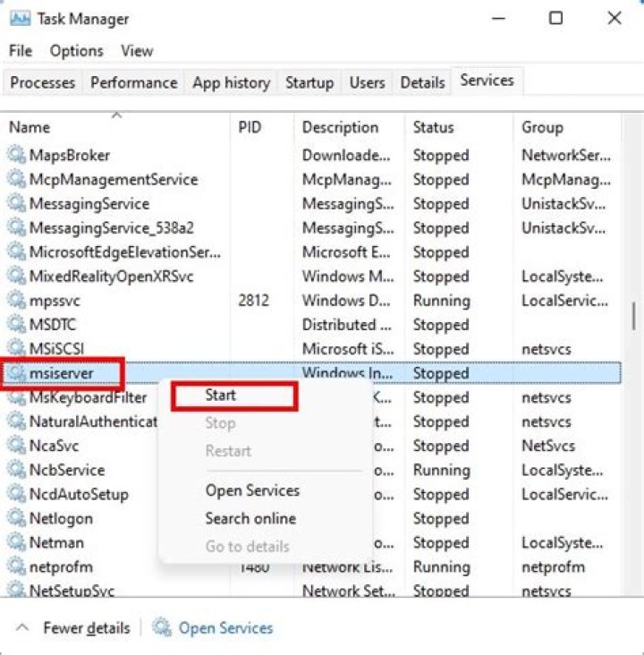Select the McpManagementService name
The width and height of the screenshot is (644, 655).
coord(114,180)
